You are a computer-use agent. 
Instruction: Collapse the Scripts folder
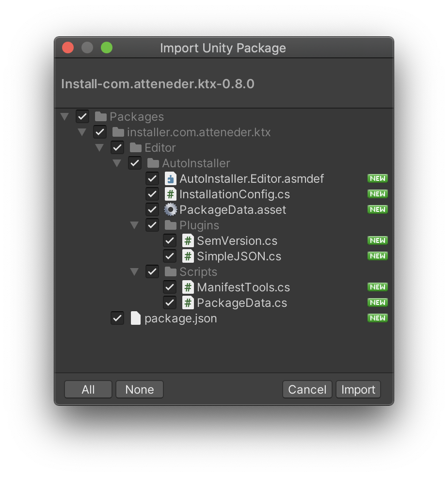134,271
